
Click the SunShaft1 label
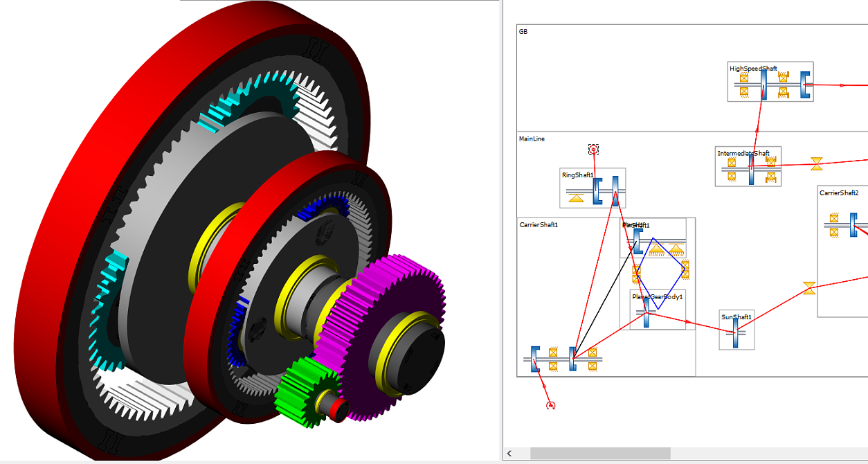[x=736, y=317]
